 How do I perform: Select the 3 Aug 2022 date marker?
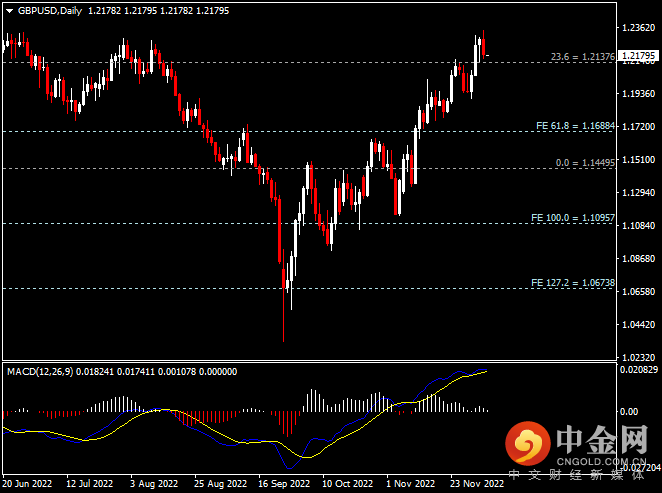click(153, 483)
